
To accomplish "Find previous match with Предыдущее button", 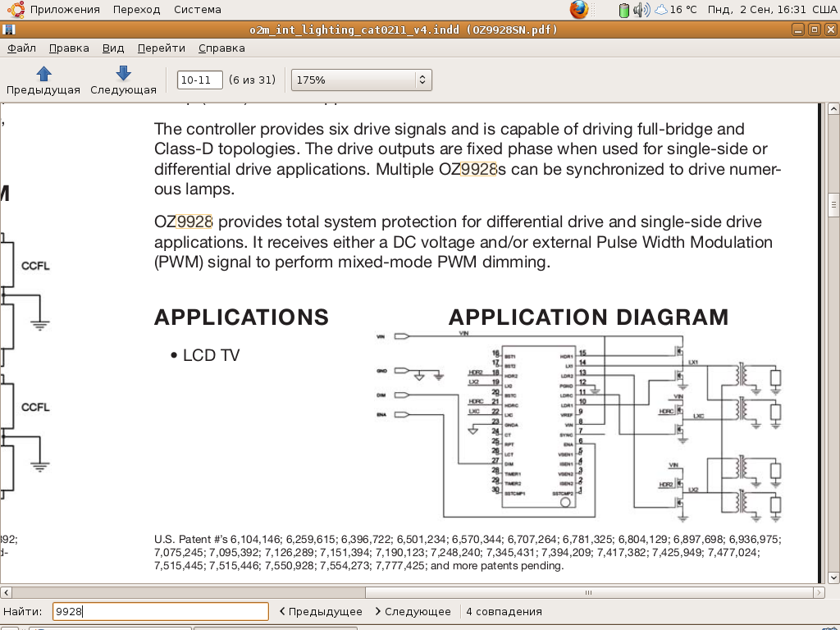I will point(321,611).
